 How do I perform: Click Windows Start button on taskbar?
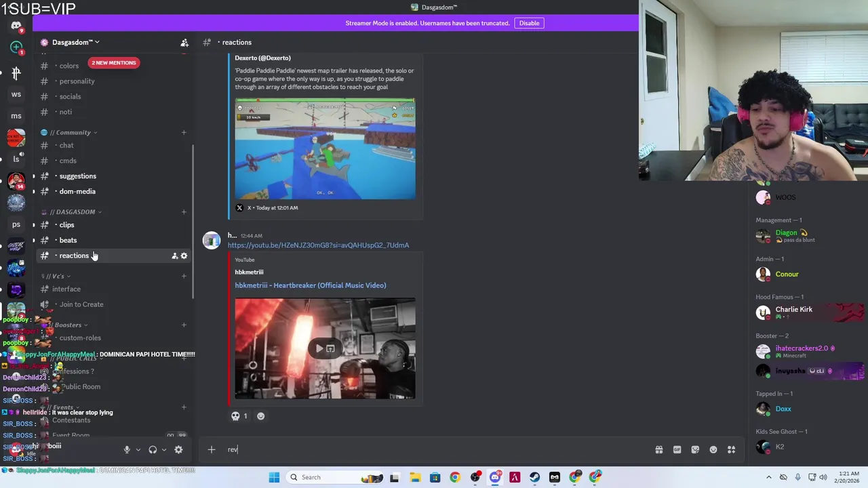[x=274, y=477]
